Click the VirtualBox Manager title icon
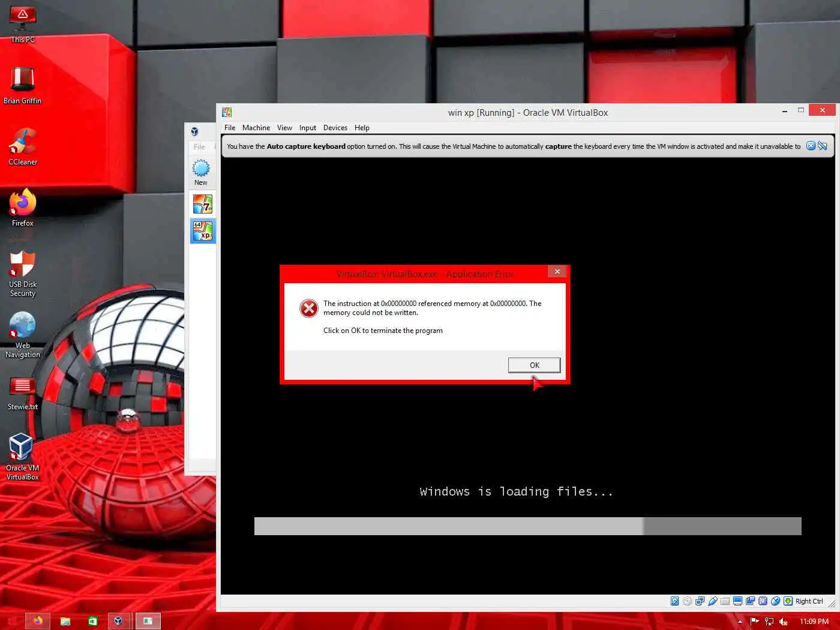 (x=194, y=131)
